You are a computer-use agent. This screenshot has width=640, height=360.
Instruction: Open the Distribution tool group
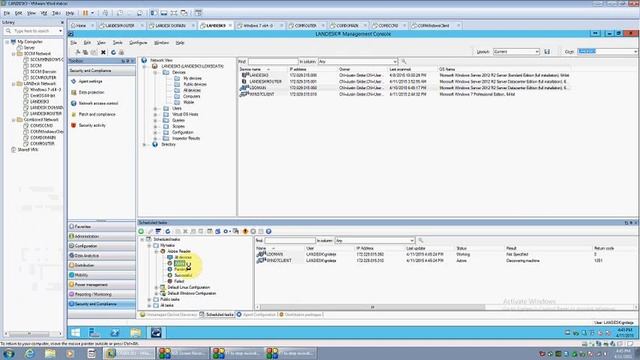click(x=101, y=265)
